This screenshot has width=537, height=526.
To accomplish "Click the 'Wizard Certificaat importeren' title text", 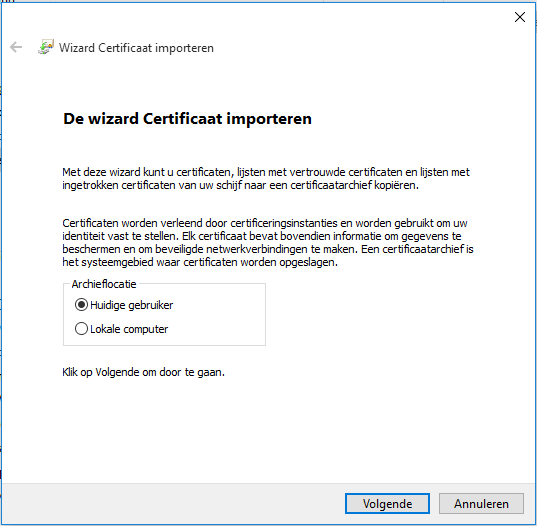I will (136, 48).
